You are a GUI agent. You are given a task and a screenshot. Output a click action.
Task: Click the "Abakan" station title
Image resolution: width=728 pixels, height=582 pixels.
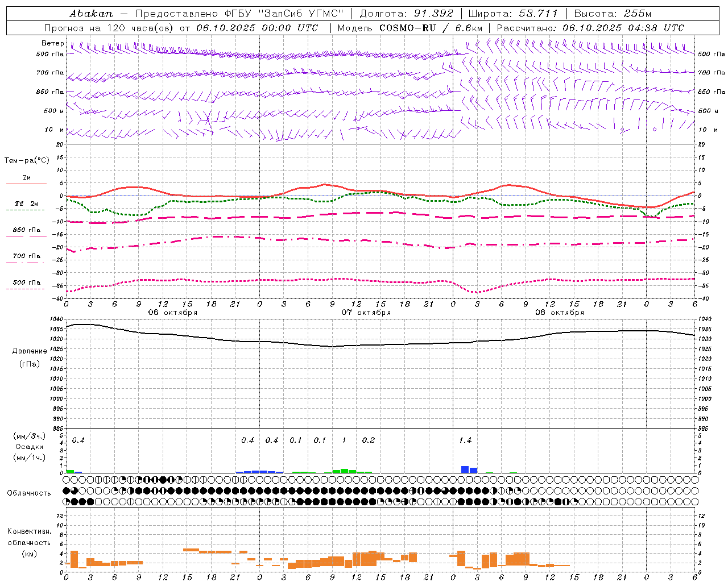tap(92, 14)
